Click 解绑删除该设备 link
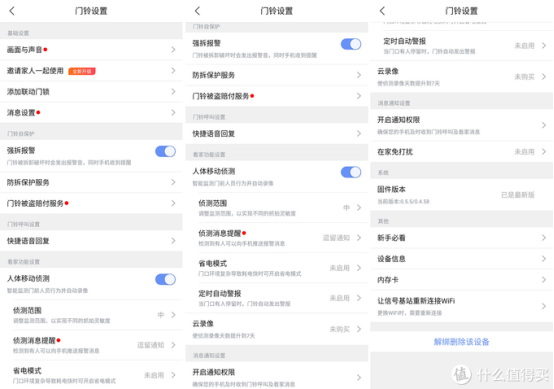Image resolution: width=554 pixels, height=389 pixels. point(461,342)
